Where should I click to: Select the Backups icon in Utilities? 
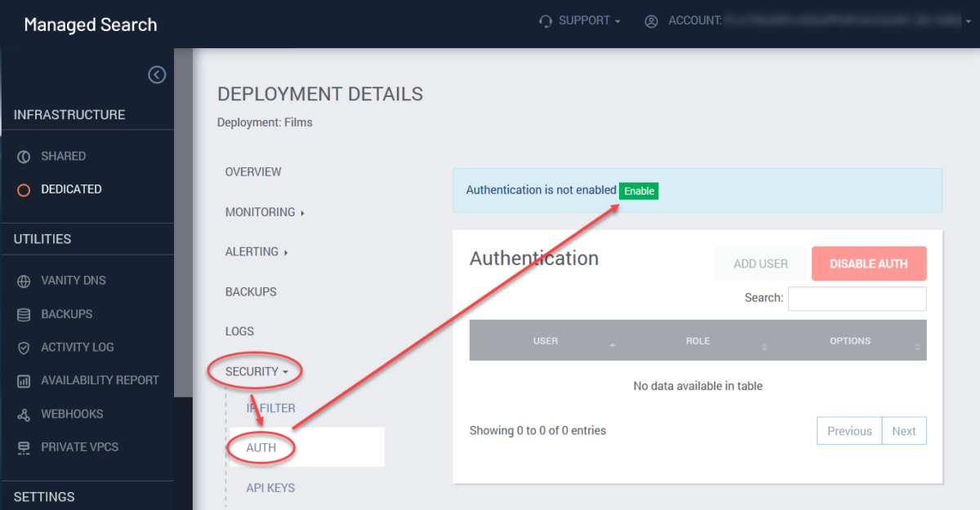click(23, 313)
